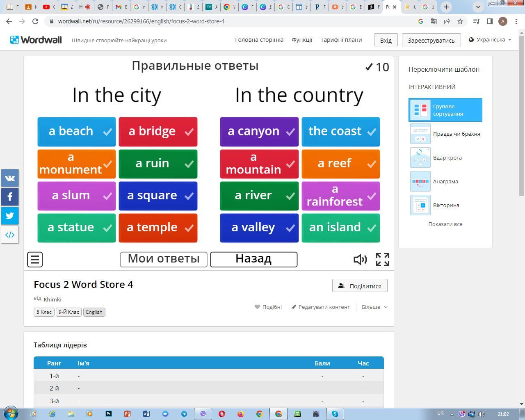The height and width of the screenshot is (420, 525).
Task: Bookmark the page with the star icon
Action: coord(460,21)
